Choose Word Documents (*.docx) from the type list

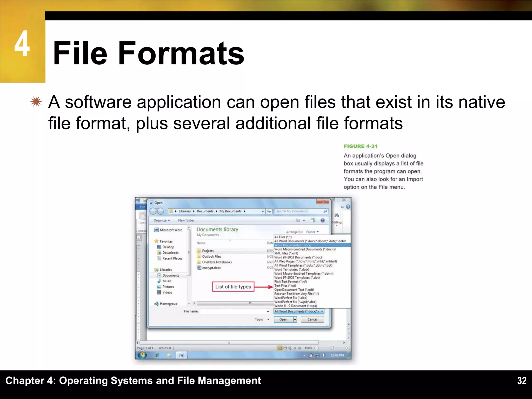coord(312,245)
